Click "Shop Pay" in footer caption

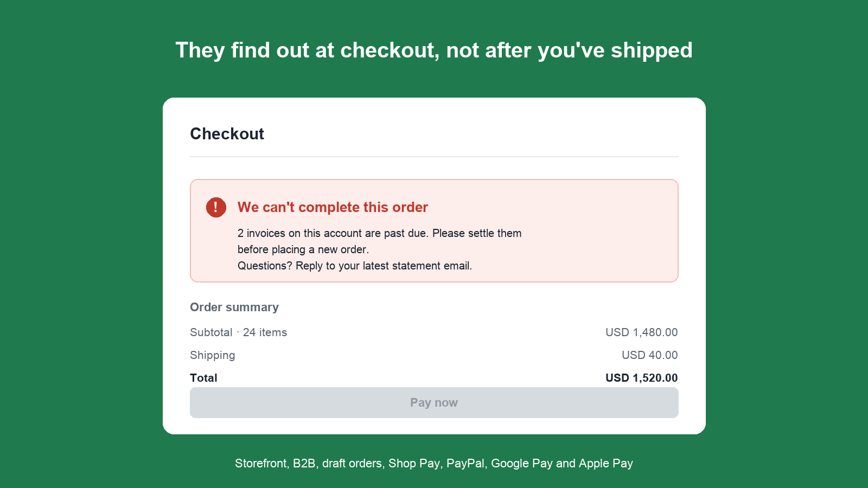pos(414,463)
